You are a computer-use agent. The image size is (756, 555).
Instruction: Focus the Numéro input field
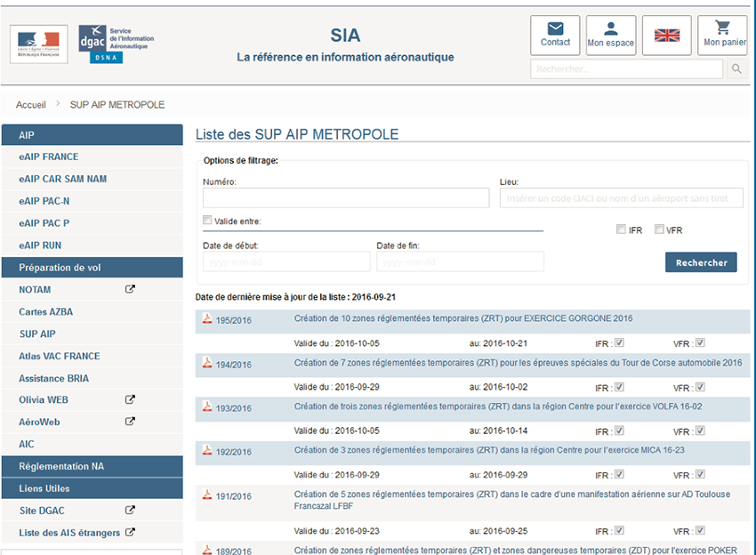pyautogui.click(x=346, y=197)
